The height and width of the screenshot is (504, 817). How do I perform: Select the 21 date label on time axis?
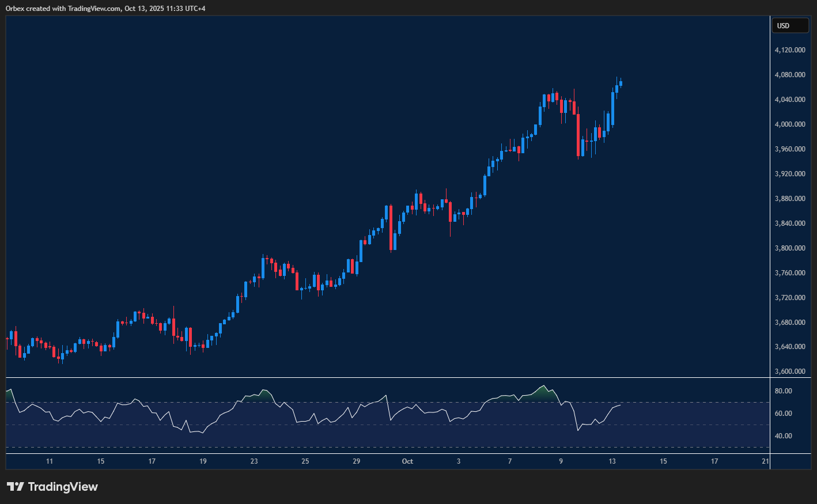pyautogui.click(x=765, y=461)
